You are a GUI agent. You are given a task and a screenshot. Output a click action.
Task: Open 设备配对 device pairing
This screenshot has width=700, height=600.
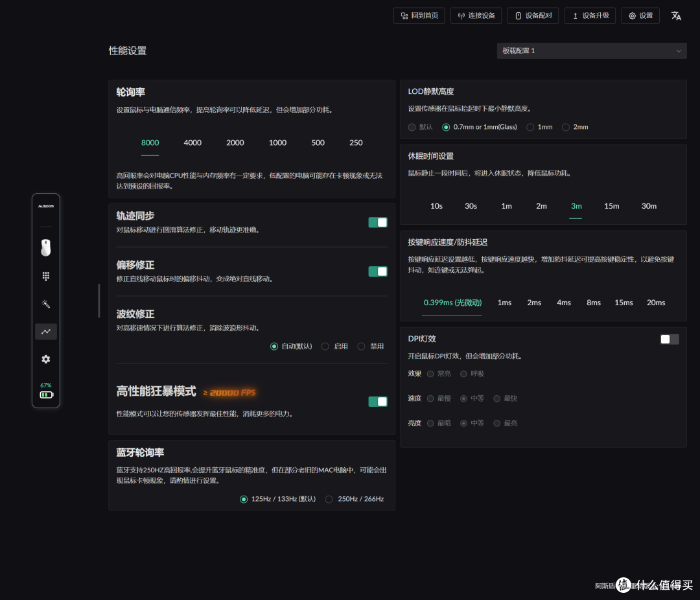(533, 16)
